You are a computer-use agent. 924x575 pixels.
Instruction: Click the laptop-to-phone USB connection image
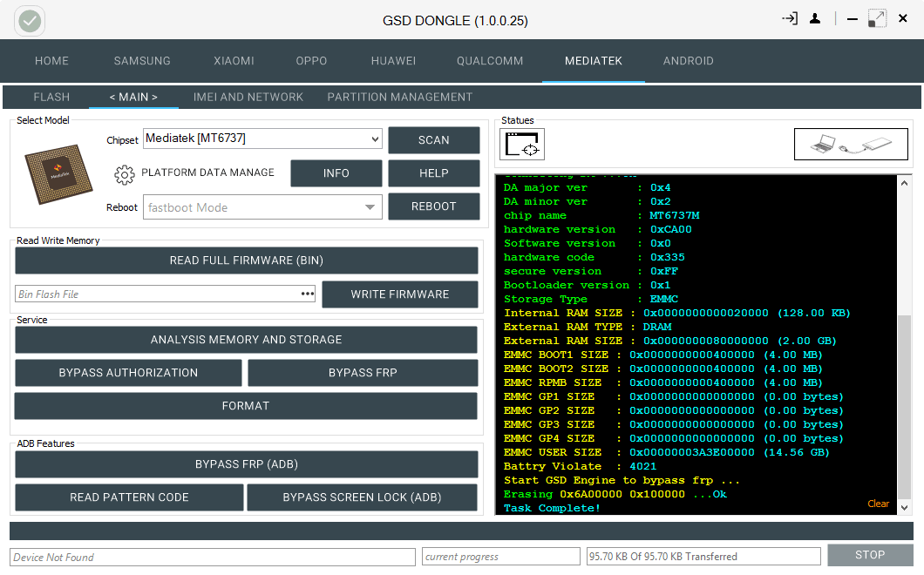pos(850,144)
